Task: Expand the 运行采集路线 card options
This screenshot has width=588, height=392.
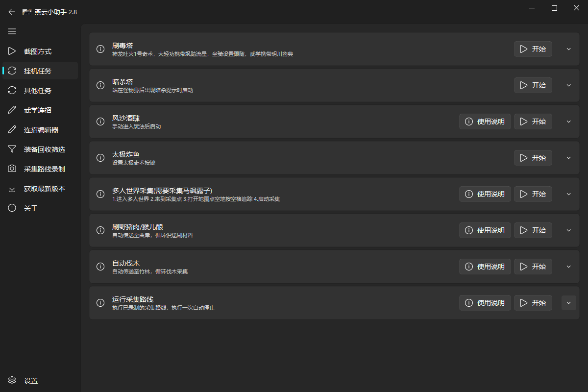Action: (569, 303)
